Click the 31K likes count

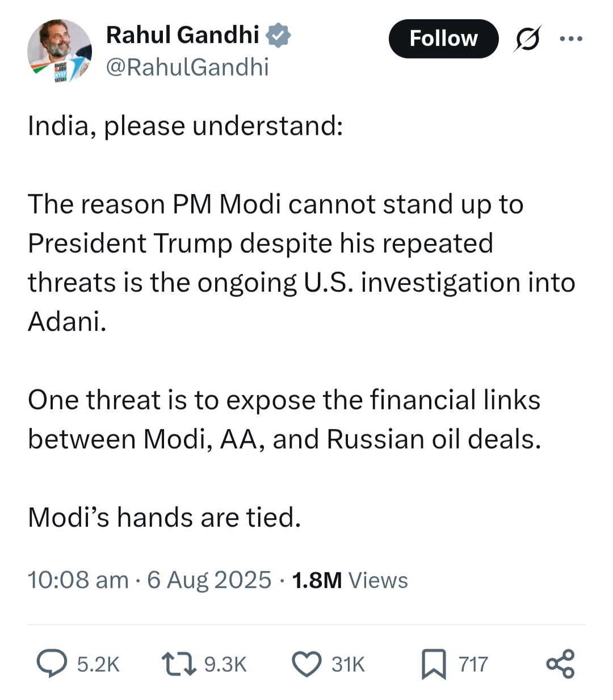348,664
